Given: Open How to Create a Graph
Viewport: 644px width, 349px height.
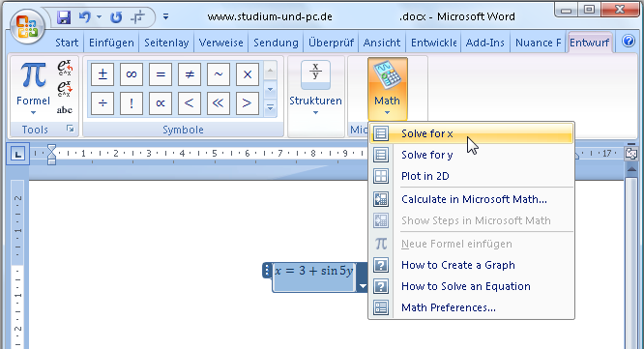Looking at the screenshot, I should point(471,265).
